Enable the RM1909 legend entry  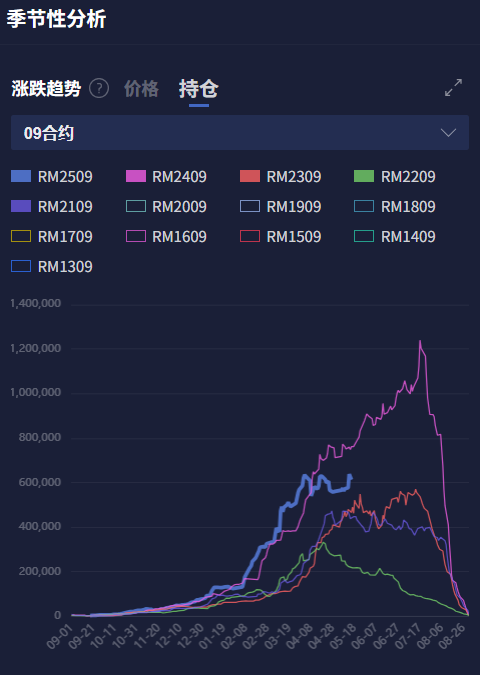280,207
